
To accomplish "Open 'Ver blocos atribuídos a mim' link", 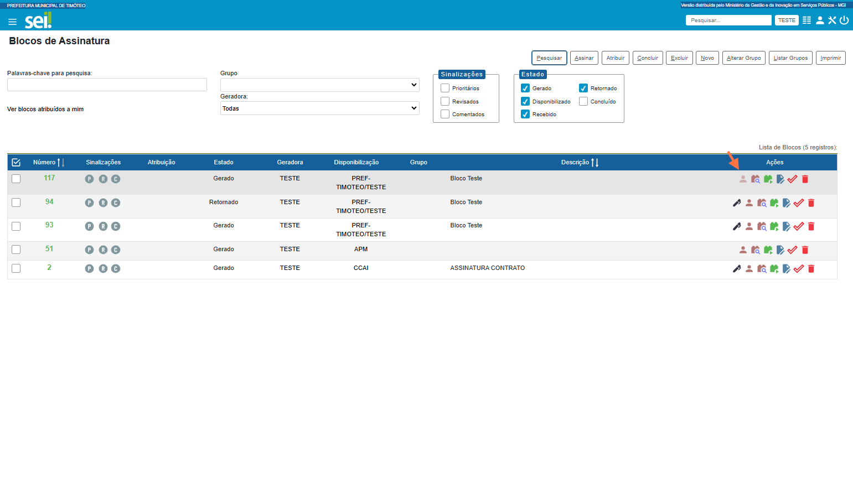I will coord(45,110).
